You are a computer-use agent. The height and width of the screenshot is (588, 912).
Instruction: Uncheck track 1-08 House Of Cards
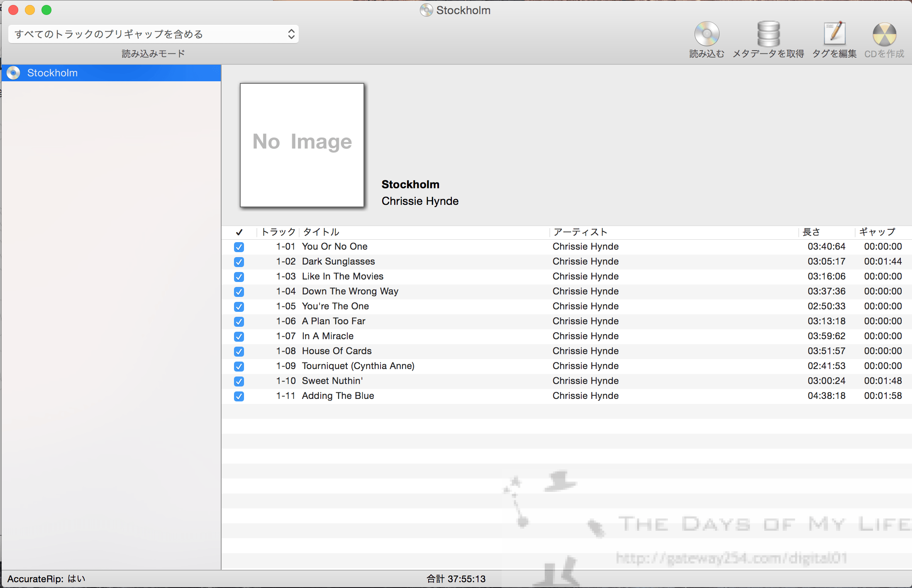click(239, 352)
